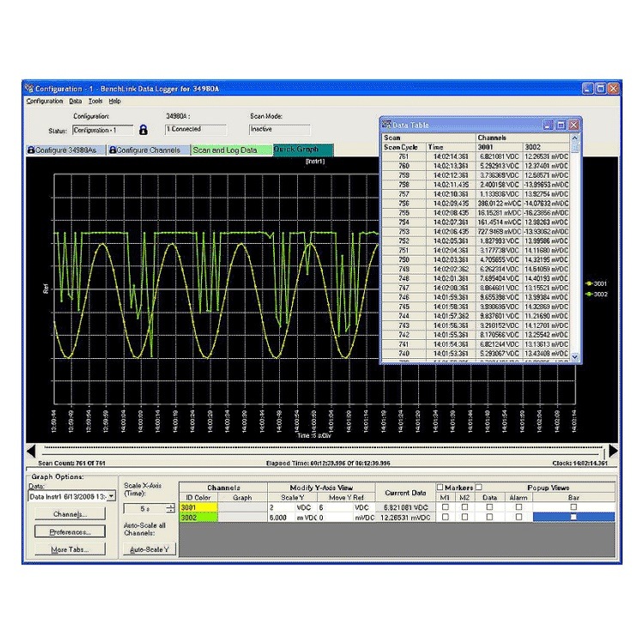
Task: Click the Preferences button
Action: 70,532
